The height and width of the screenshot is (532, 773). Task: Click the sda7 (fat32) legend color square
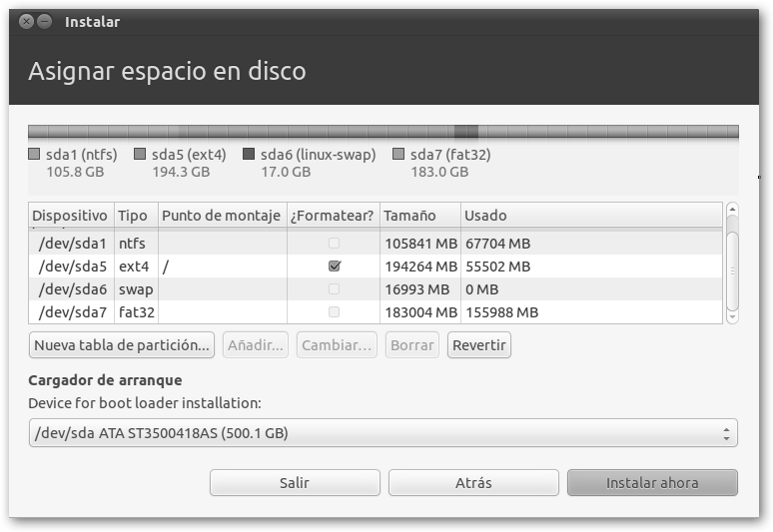tap(398, 155)
